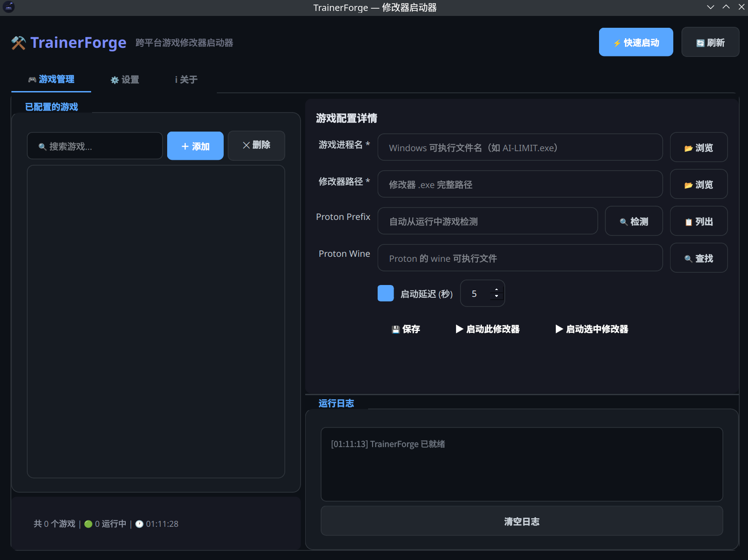Open the 设置 settings tab
Screen dimensions: 748x560
pos(125,80)
